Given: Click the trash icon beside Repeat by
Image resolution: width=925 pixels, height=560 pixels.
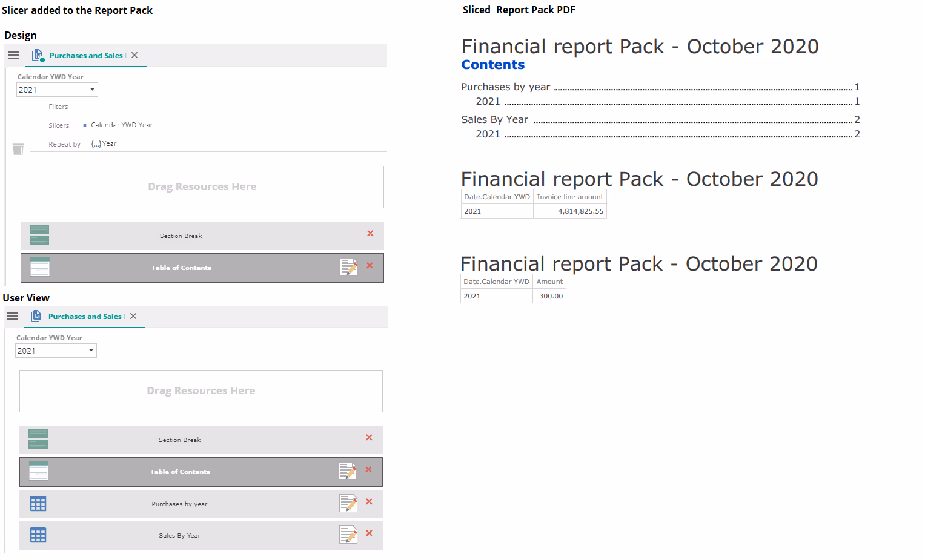Looking at the screenshot, I should [x=18, y=149].
